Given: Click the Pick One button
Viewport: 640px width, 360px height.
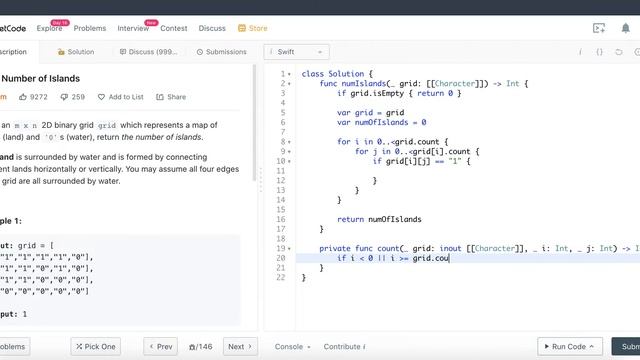Looking at the screenshot, I should [x=96, y=347].
